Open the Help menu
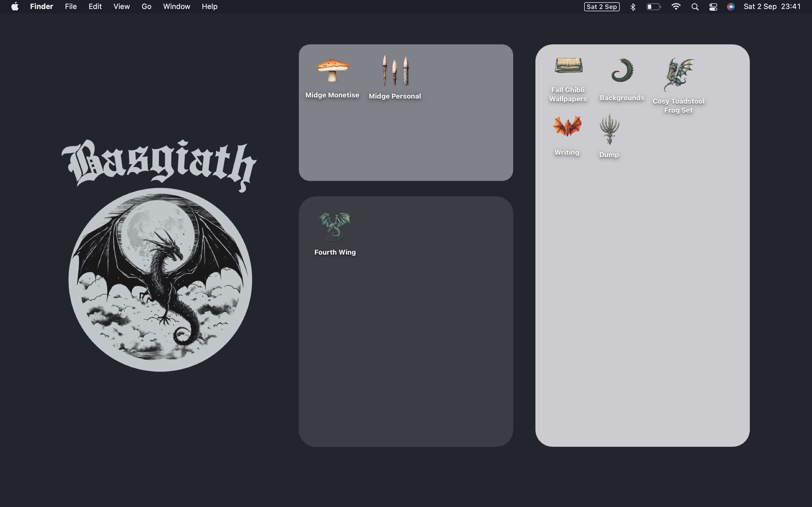Image resolution: width=812 pixels, height=507 pixels. (209, 6)
